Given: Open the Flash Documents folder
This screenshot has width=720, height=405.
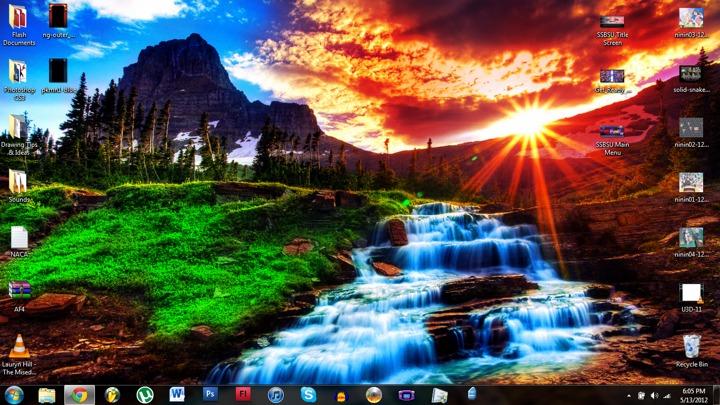Looking at the screenshot, I should (x=19, y=25).
